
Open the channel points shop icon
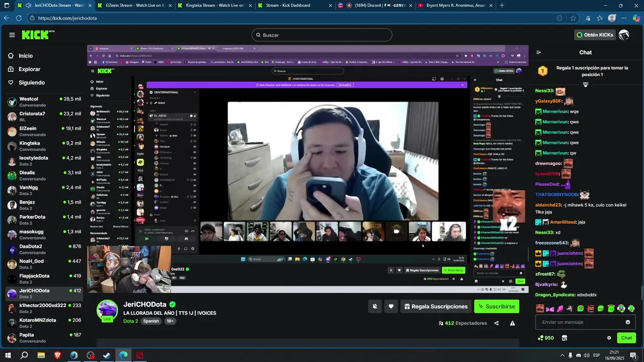coord(564,338)
